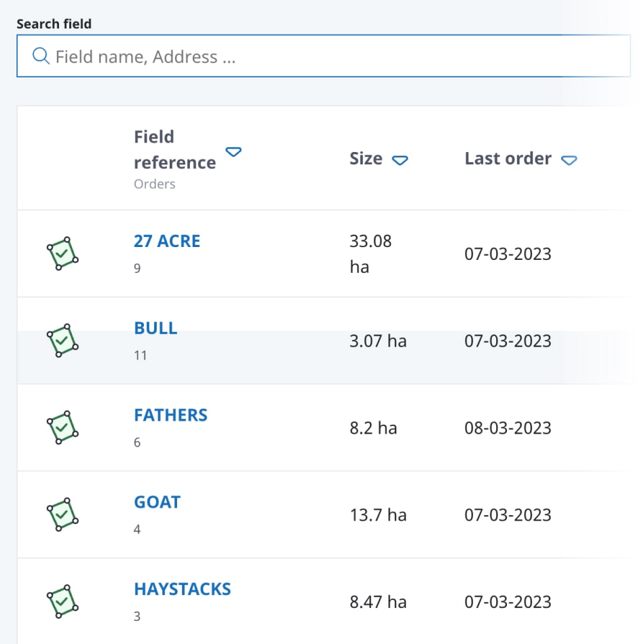Click the field boundary icon for 27 ACRE

[x=62, y=254]
